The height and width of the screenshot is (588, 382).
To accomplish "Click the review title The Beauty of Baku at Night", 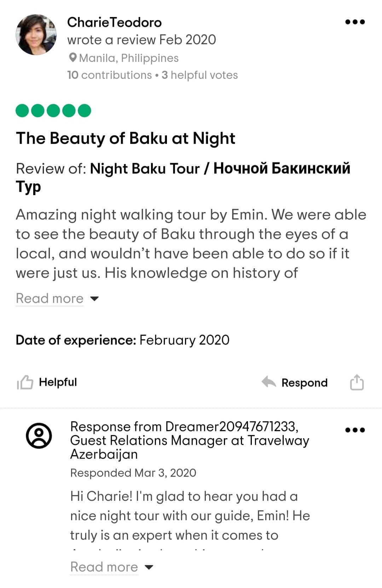I will 126,138.
